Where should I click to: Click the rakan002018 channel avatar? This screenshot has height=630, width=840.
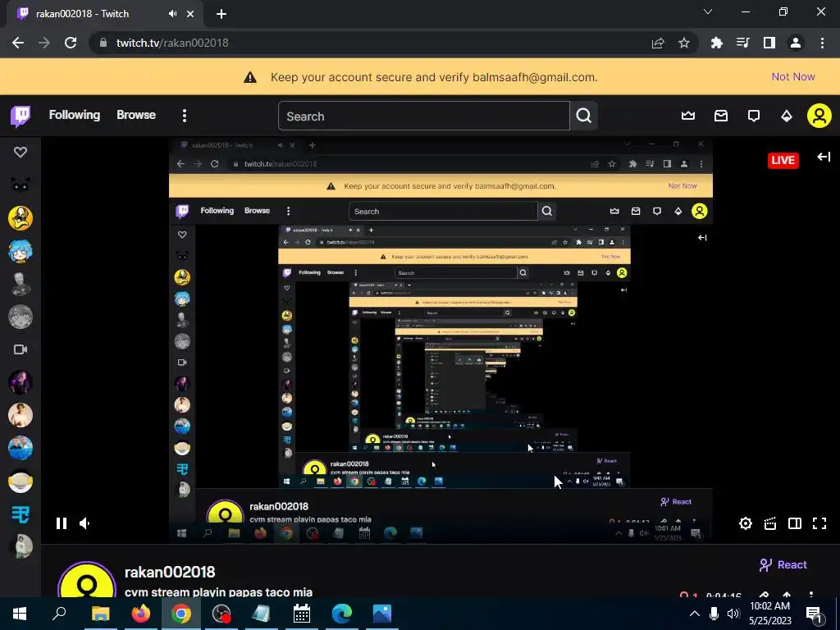point(87,580)
